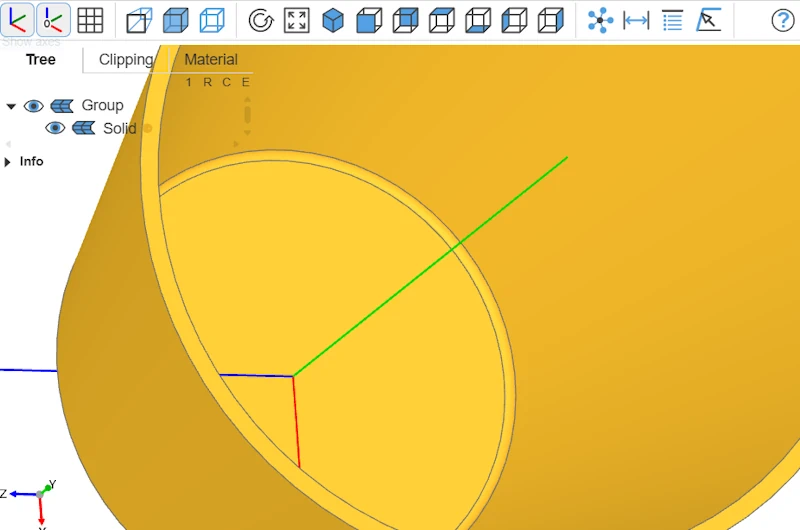Reset the view with circular arrow

click(x=260, y=20)
